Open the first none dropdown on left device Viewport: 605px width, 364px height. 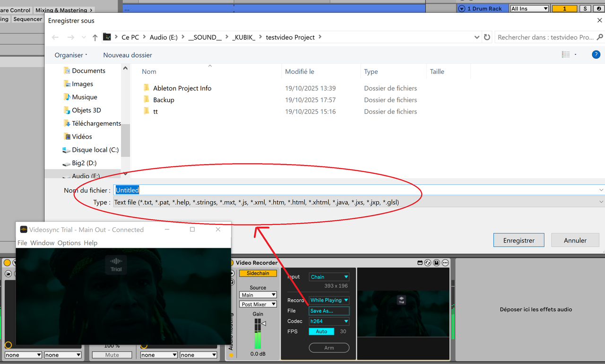coord(23,355)
